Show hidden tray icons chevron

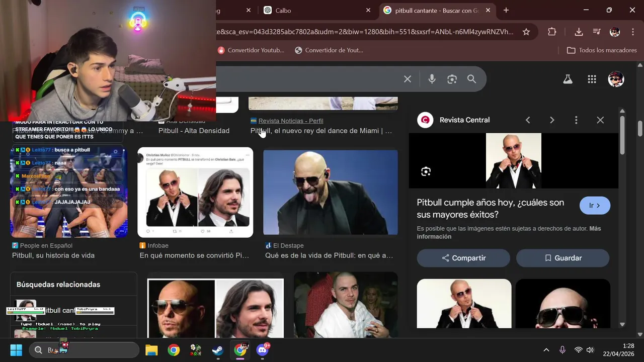(x=546, y=350)
